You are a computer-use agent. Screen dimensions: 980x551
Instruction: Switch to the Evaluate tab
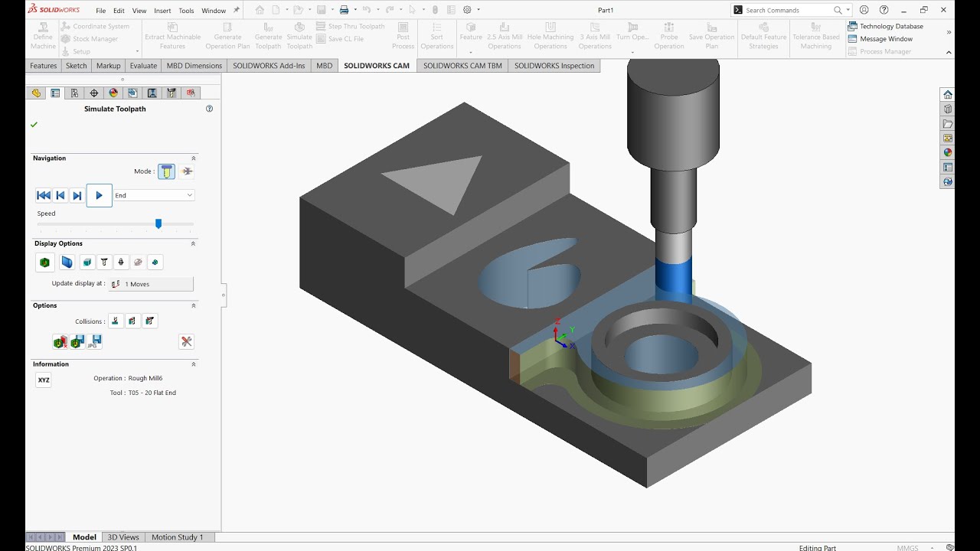143,66
